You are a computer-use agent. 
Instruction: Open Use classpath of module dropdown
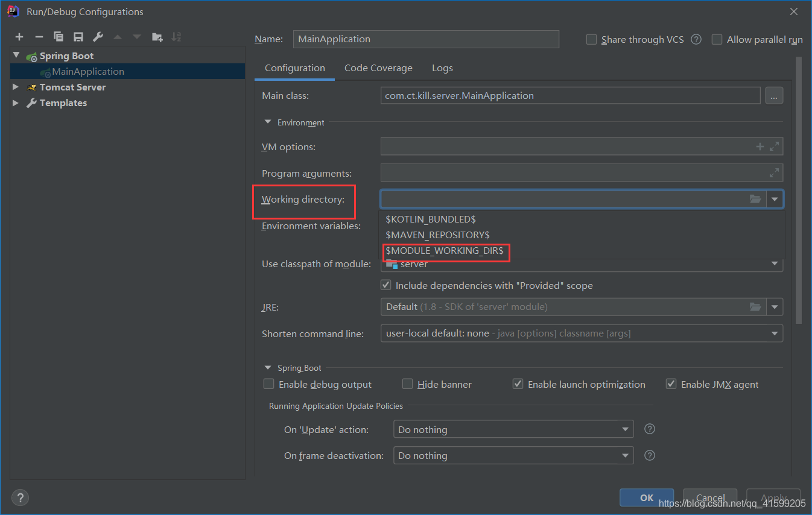pos(775,264)
